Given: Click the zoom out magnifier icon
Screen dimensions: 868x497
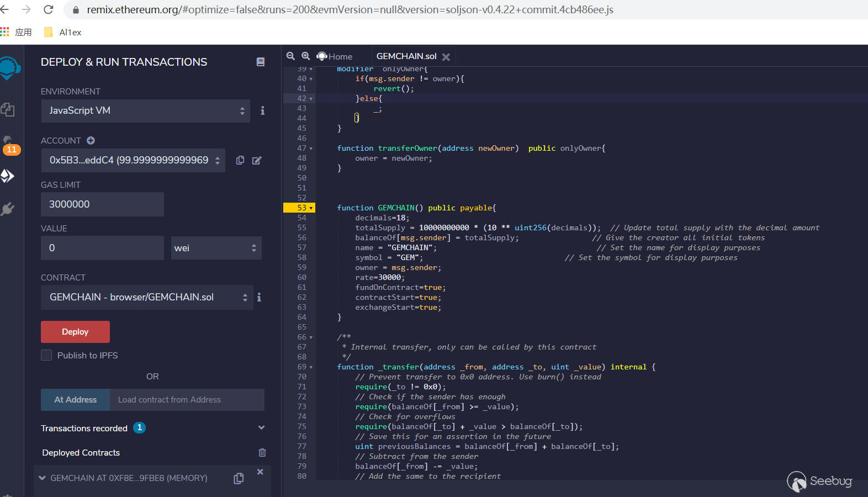Looking at the screenshot, I should (290, 56).
